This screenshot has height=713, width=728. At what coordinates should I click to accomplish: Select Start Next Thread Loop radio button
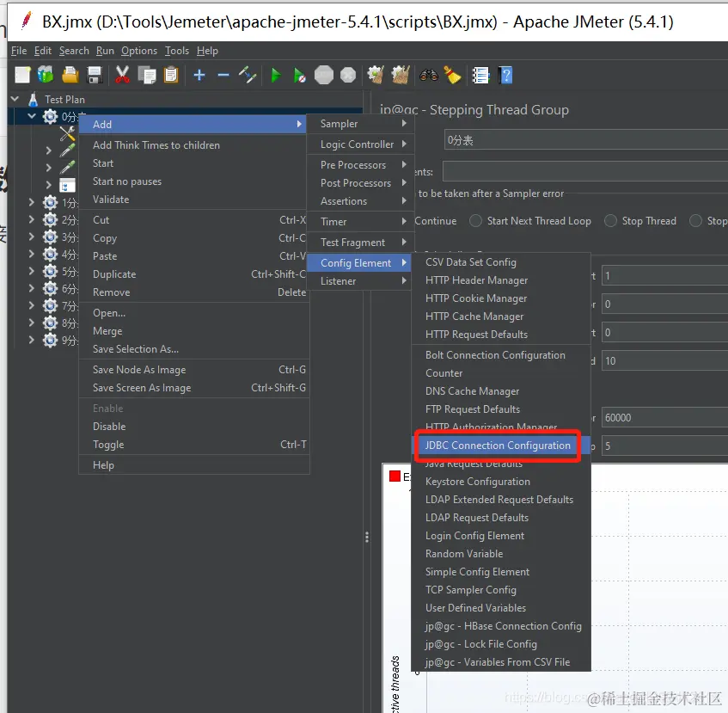point(475,221)
